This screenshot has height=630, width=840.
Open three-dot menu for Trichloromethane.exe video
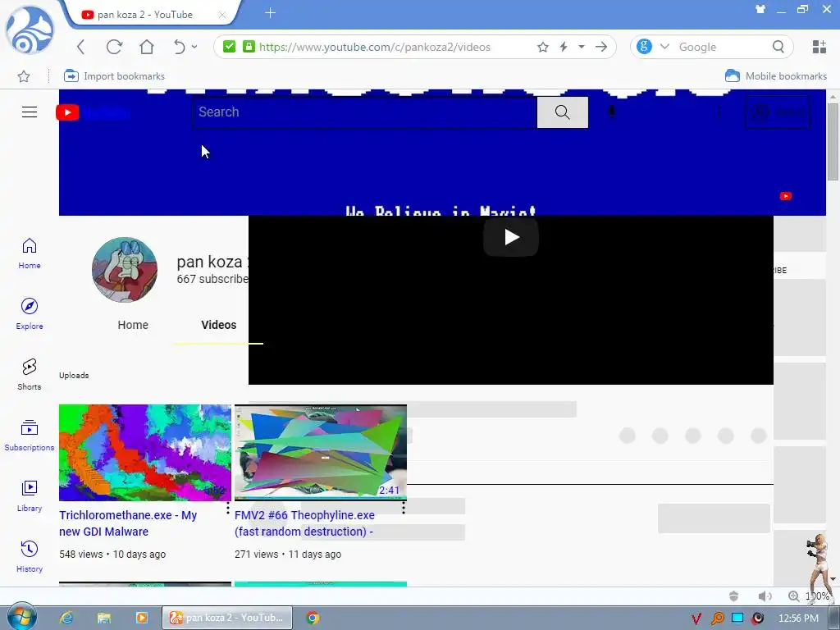tap(228, 507)
